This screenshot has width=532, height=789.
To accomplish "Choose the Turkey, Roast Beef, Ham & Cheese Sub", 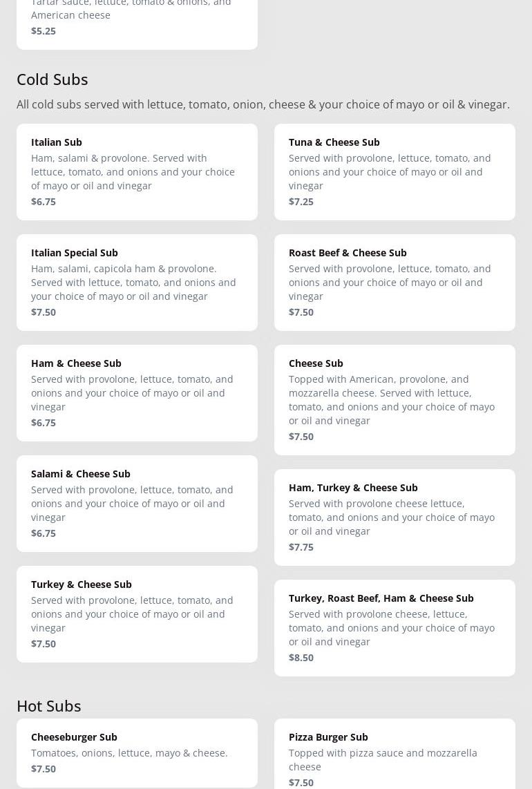I will click(395, 628).
